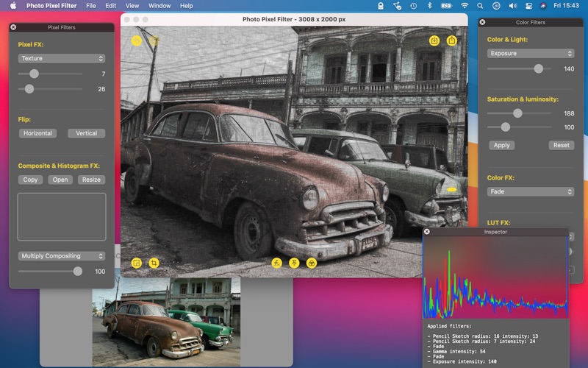The image size is (588, 368).
Task: Click the Pixel FX slider valued 7
Action: pyautogui.click(x=50, y=74)
